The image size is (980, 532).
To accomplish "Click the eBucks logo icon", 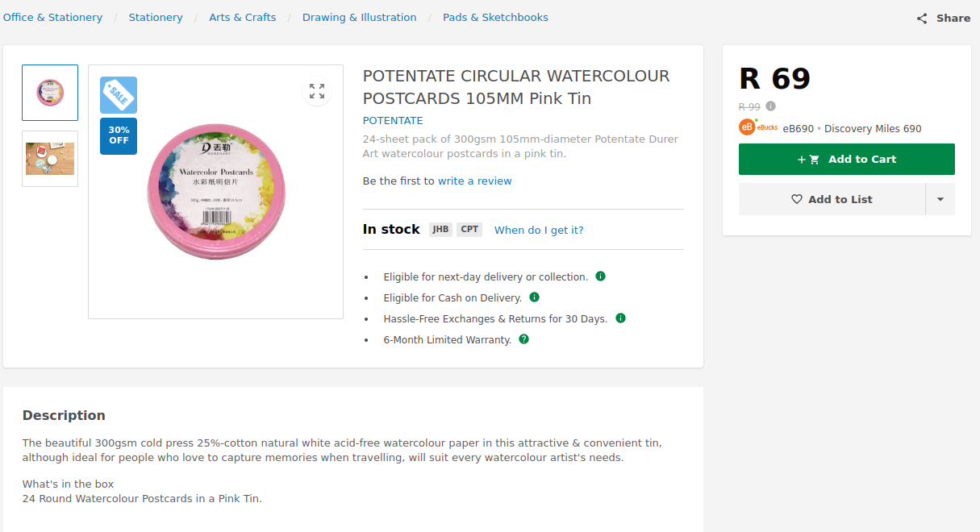I will (747, 127).
